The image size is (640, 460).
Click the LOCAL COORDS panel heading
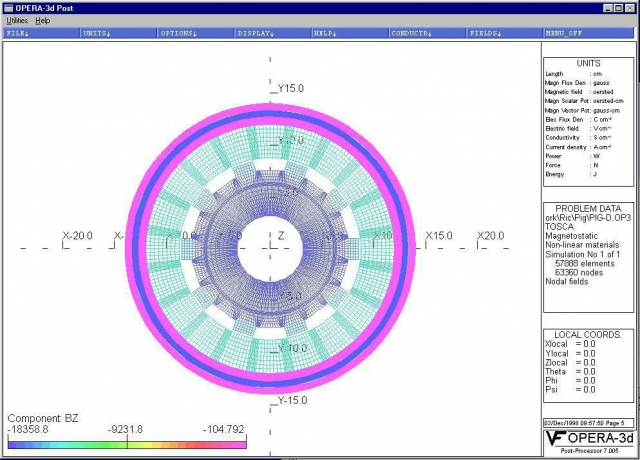(x=589, y=334)
